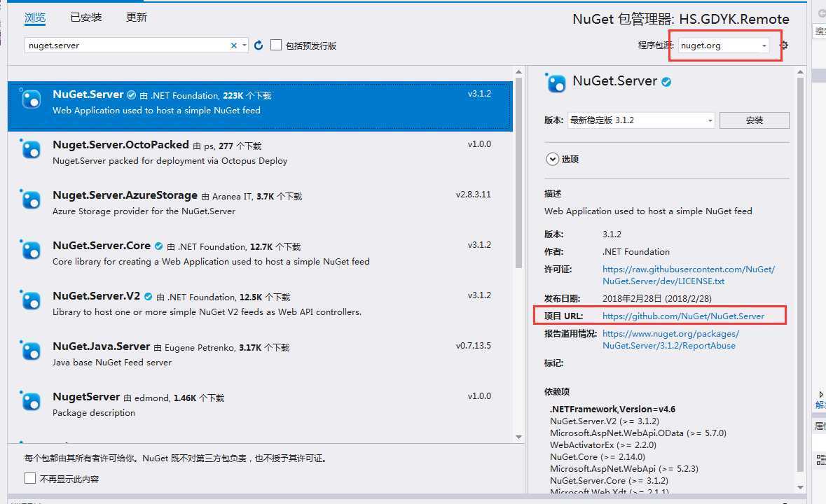Select the NugetServer by edmond title
Image resolution: width=826 pixels, height=504 pixels.
point(86,397)
